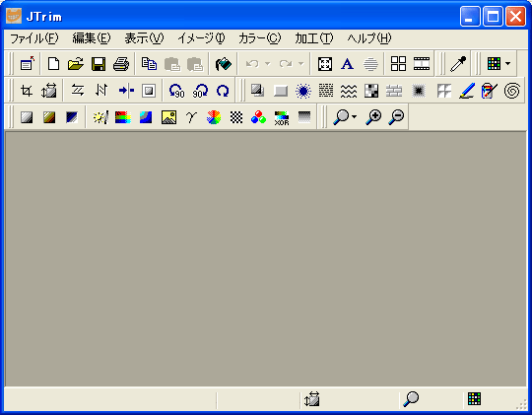Zoom in with the plus magnifier
532x415 pixels.
click(373, 117)
